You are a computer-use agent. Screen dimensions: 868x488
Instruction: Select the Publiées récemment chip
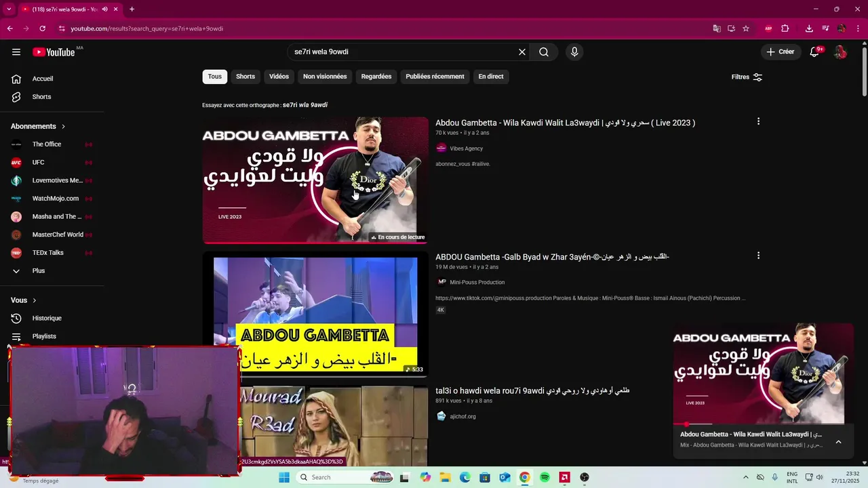[435, 77]
